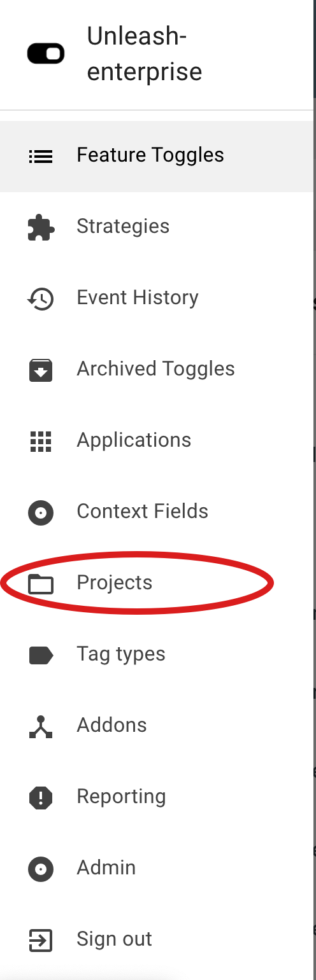Click the Tag types label icon
Viewport: 316px width, 980px height.
(41, 655)
